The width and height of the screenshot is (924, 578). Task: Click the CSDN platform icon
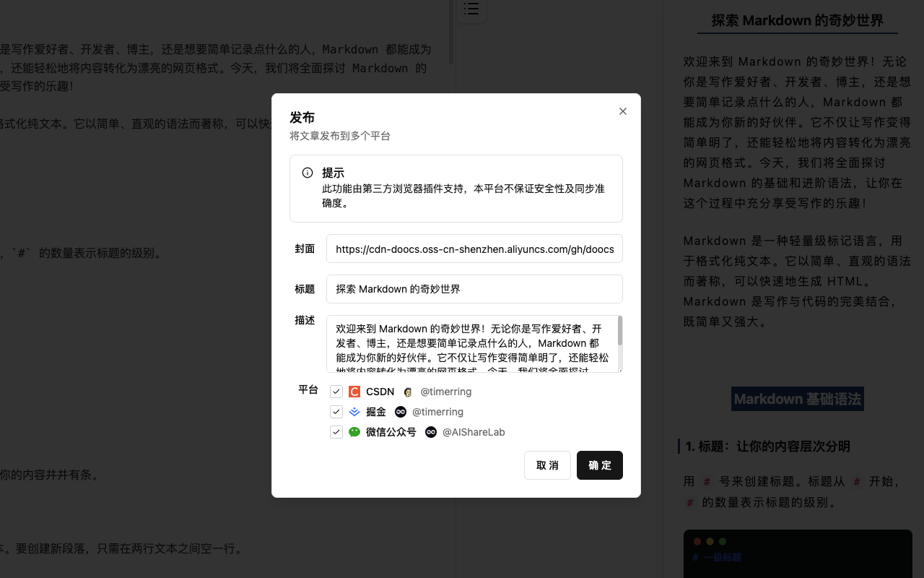(x=354, y=391)
